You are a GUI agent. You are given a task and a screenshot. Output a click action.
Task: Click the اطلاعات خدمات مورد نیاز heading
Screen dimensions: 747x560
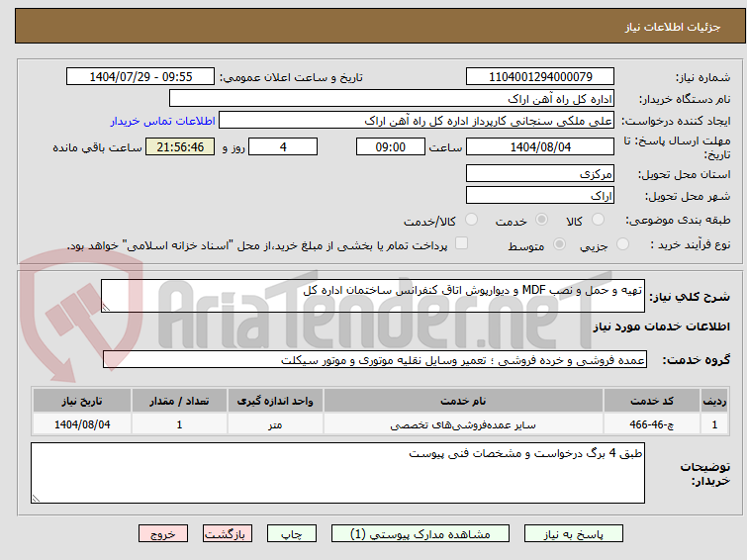click(661, 327)
